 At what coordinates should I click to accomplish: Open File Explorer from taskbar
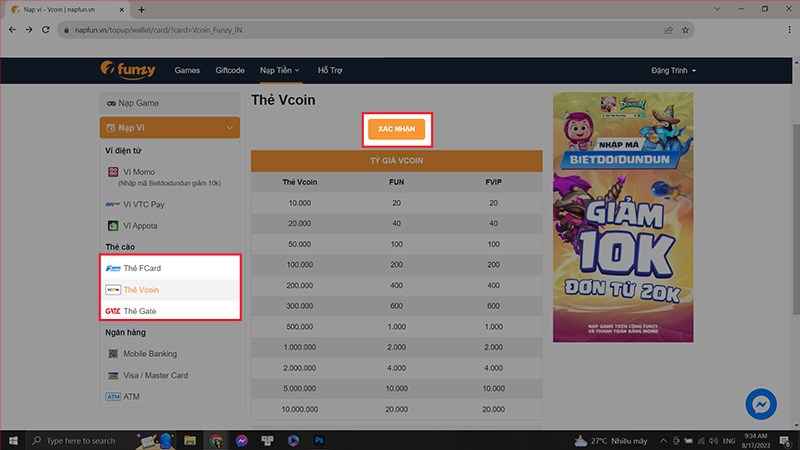coord(190,440)
